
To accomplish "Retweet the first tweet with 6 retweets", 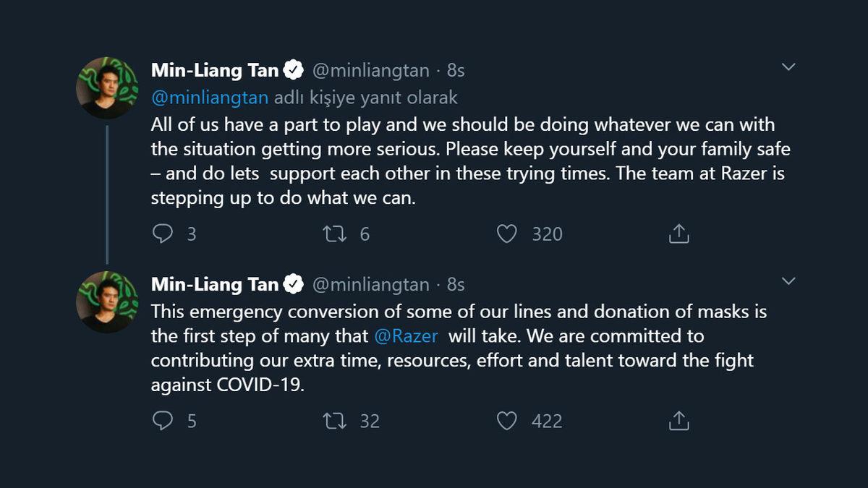I will [335, 234].
